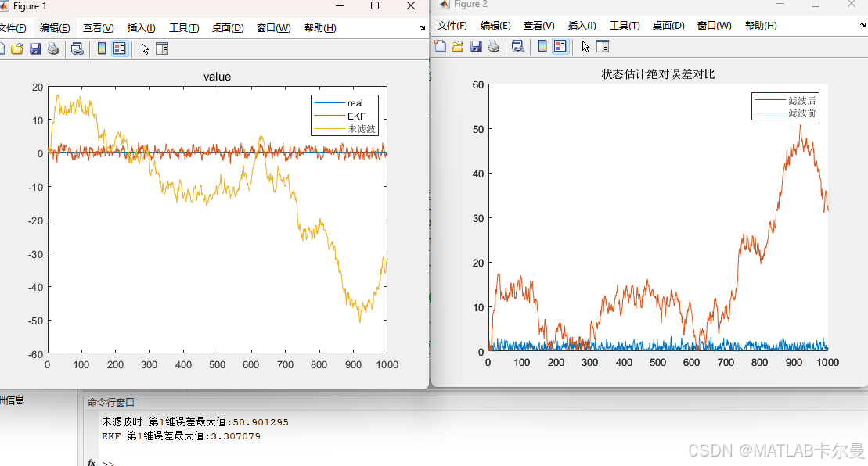
Task: Click toolbar overflow arrow in Figure 2 menu bar
Action: [863, 26]
